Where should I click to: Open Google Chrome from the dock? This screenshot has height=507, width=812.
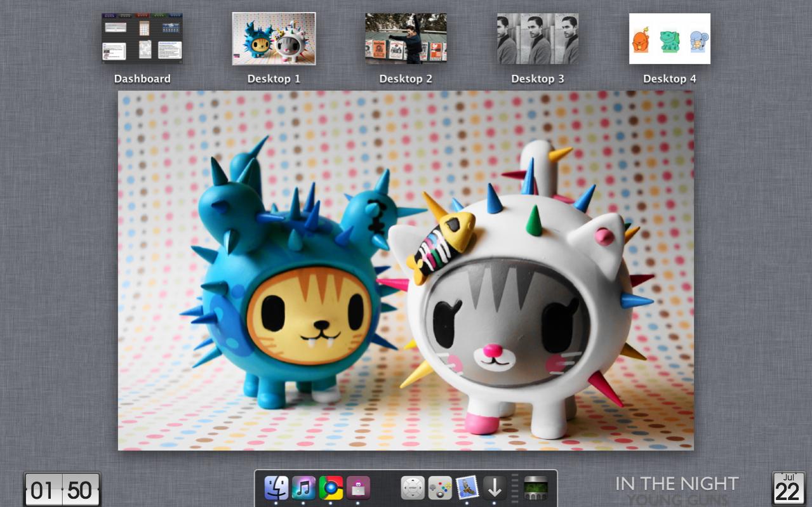(331, 488)
